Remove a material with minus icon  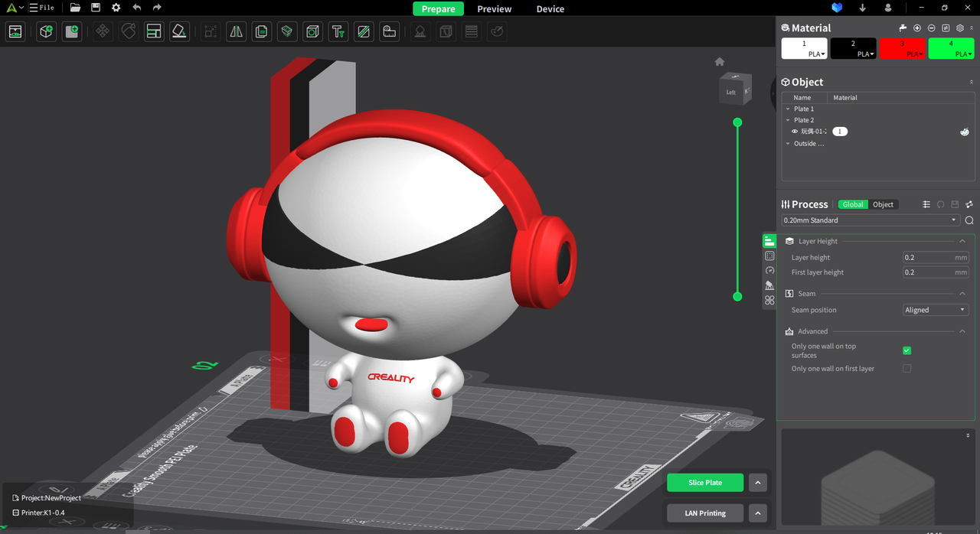(x=931, y=28)
